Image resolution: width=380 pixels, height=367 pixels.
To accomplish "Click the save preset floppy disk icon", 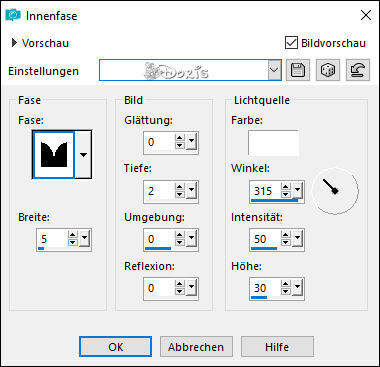I will pyautogui.click(x=298, y=70).
